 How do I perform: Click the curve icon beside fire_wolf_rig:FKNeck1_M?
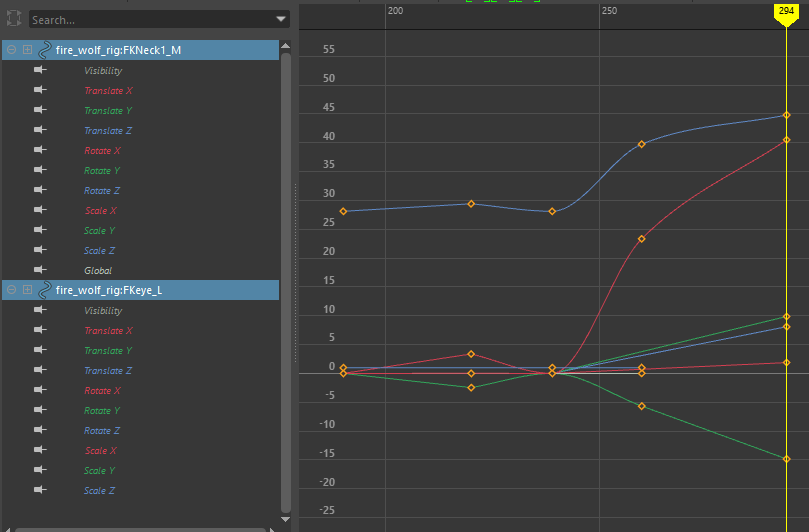(x=45, y=50)
